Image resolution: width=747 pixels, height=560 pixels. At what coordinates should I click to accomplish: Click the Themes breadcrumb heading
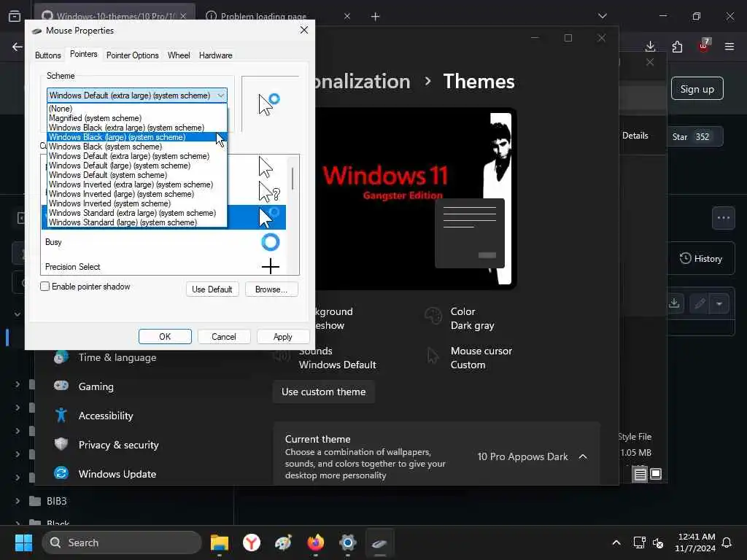coord(479,82)
